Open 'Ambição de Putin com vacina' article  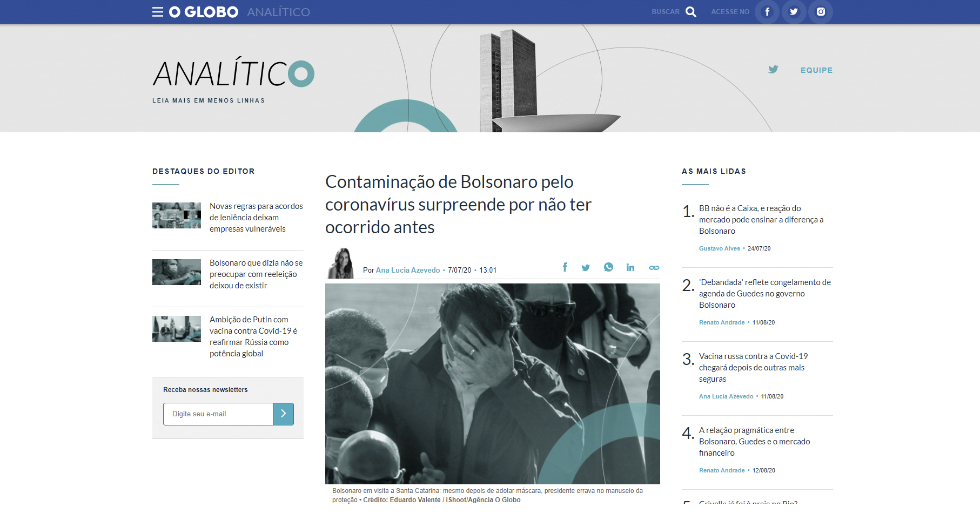(253, 336)
